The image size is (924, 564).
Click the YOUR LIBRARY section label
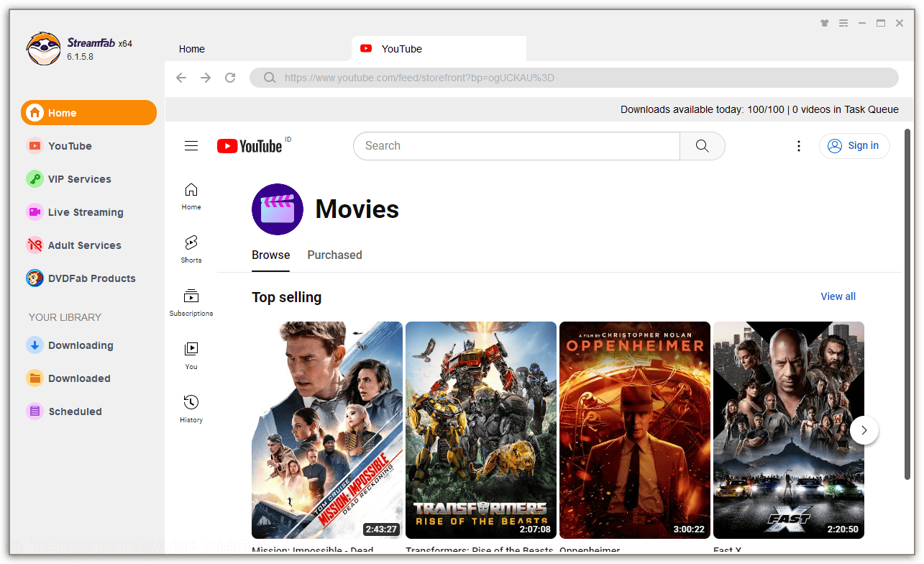point(65,317)
